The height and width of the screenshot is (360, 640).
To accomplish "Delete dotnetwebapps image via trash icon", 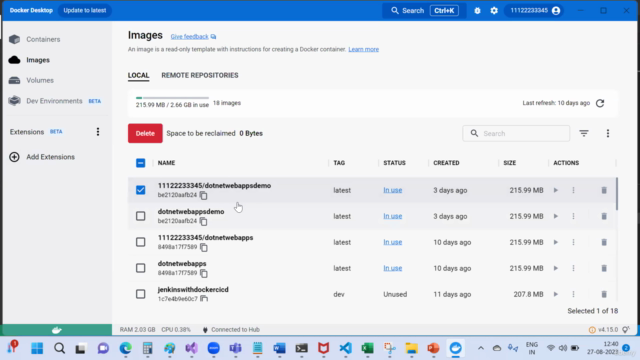I will click(604, 268).
